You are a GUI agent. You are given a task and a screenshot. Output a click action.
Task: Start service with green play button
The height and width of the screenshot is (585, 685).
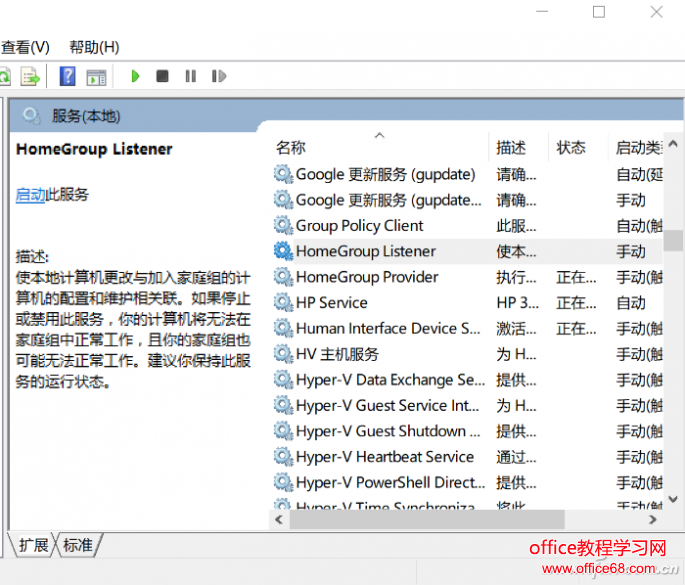point(135,76)
